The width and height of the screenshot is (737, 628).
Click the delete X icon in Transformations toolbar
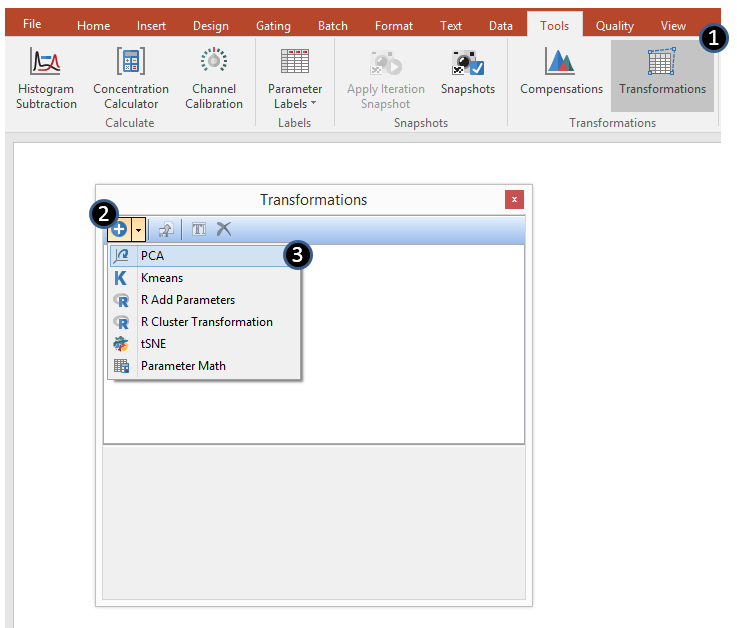pyautogui.click(x=224, y=230)
